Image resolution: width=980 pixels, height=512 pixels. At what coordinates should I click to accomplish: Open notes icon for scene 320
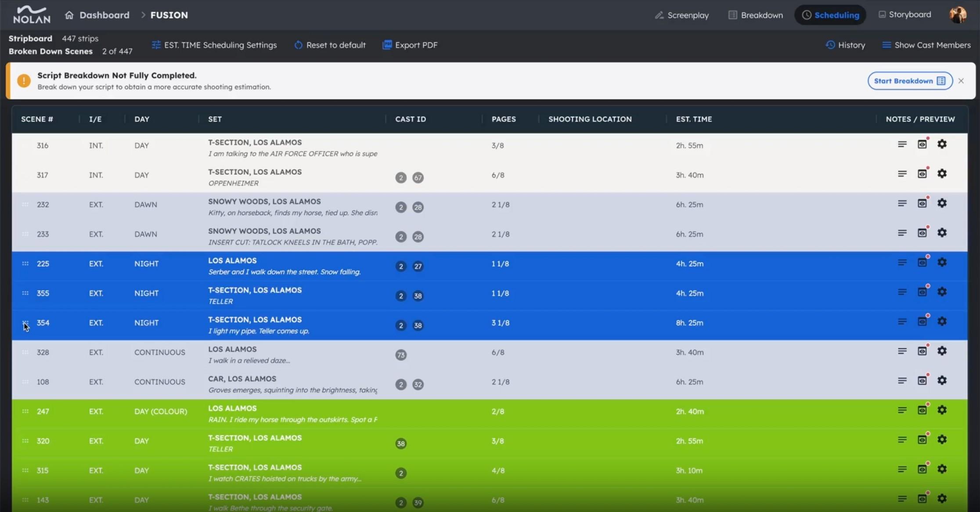point(902,440)
